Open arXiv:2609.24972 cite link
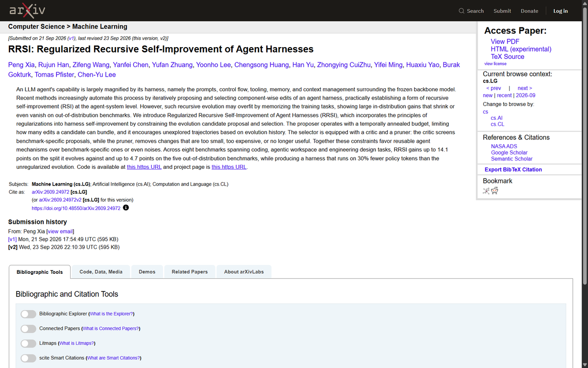Screen dimensions: 588x368 point(50,192)
